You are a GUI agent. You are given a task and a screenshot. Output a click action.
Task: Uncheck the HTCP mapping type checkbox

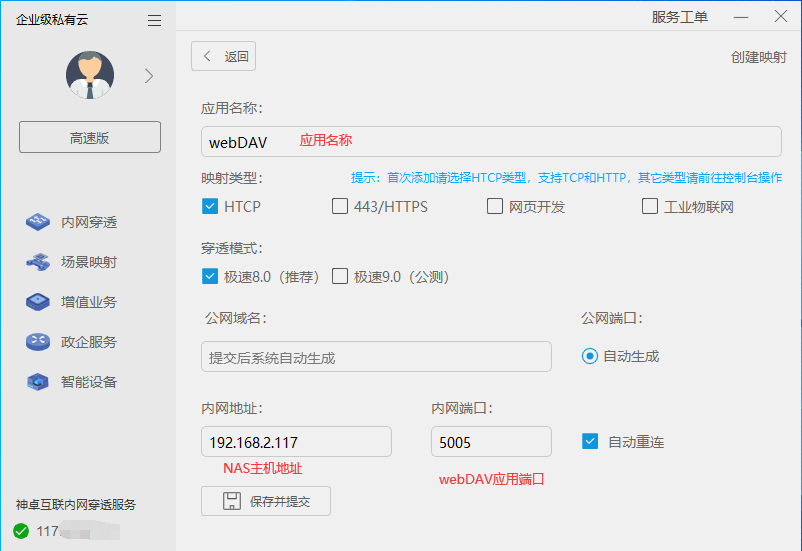[x=210, y=206]
